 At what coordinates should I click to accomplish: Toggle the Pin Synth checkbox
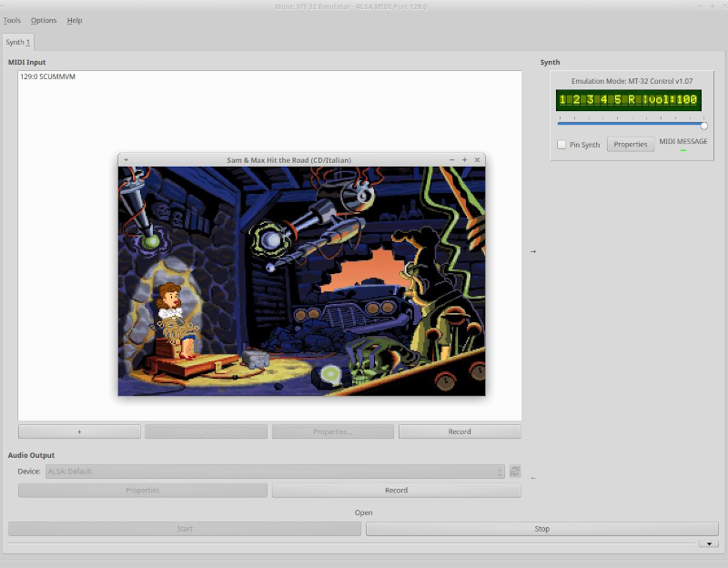click(561, 145)
